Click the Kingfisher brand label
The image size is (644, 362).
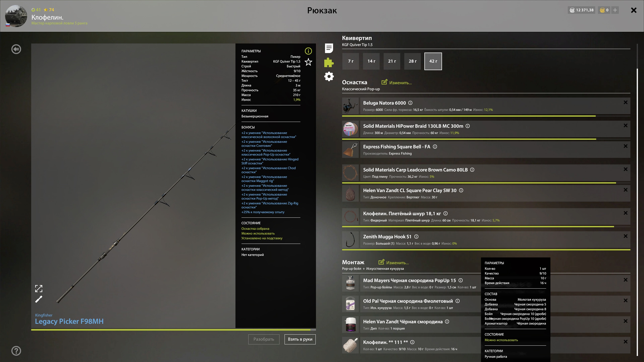(x=44, y=315)
